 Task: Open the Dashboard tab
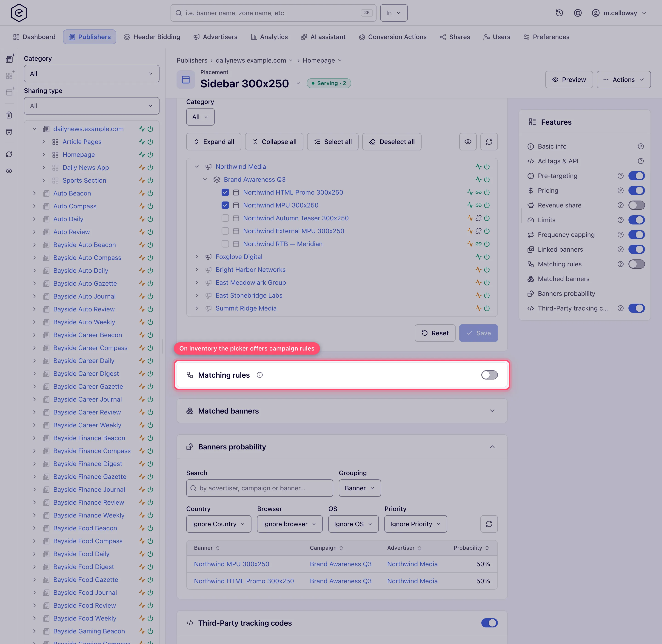point(34,37)
